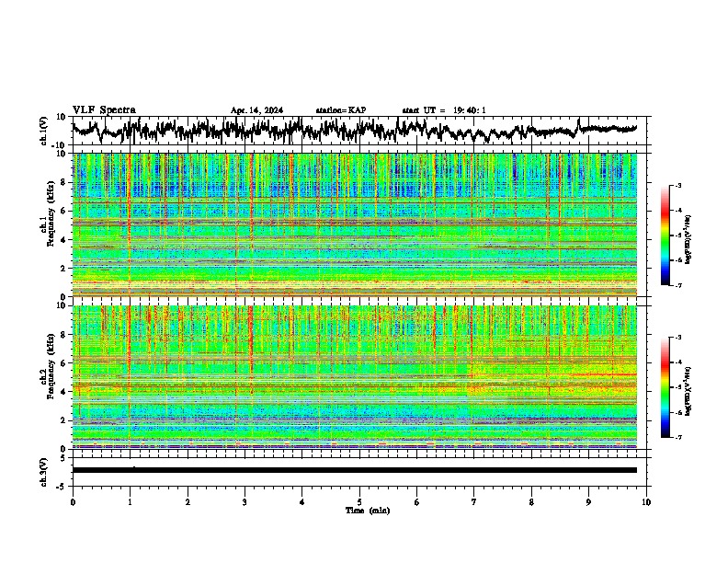Click the ch.2 color scale bar
The height and width of the screenshot is (563, 728).
pyautogui.click(x=665, y=387)
